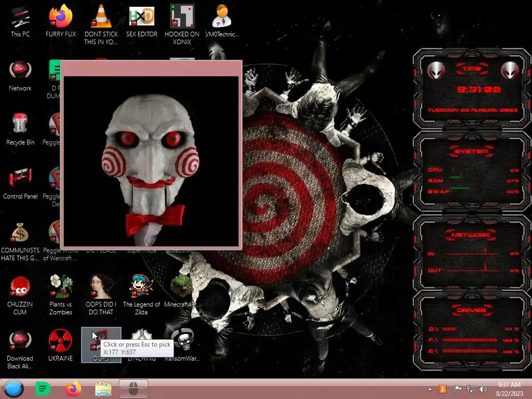Image resolution: width=532 pixels, height=399 pixels.
Task: Show hidden tray icons arrow
Action: pyautogui.click(x=430, y=389)
